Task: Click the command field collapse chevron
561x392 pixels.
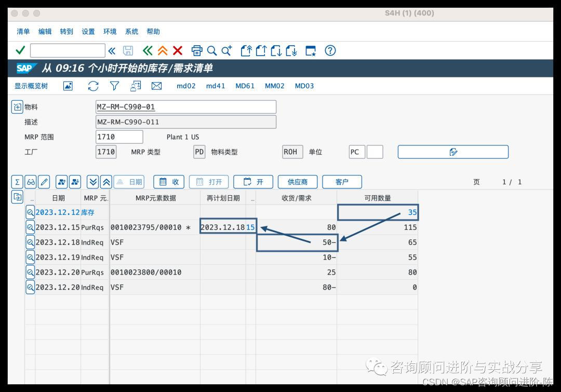Action: [112, 51]
